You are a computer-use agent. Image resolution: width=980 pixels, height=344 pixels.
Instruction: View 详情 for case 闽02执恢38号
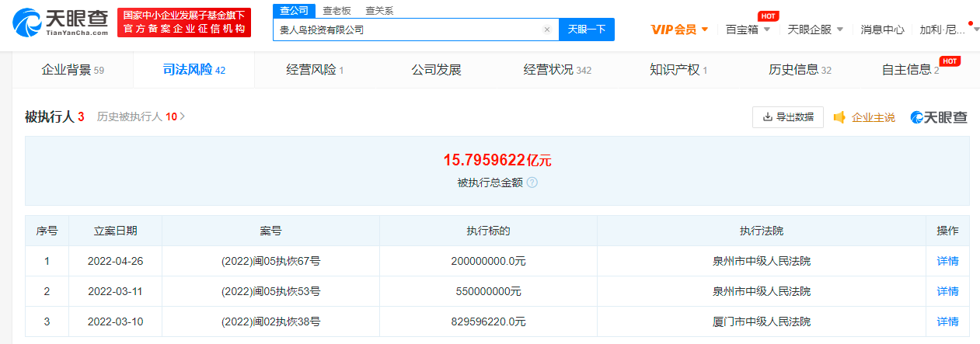click(x=947, y=321)
